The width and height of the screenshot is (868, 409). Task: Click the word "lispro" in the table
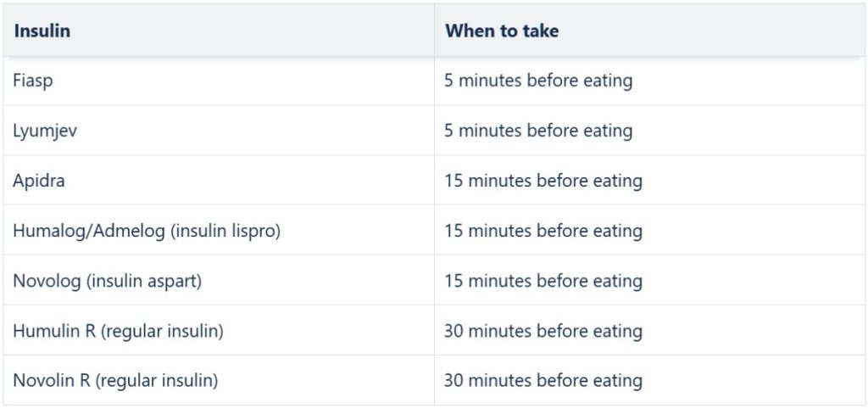pyautogui.click(x=256, y=231)
